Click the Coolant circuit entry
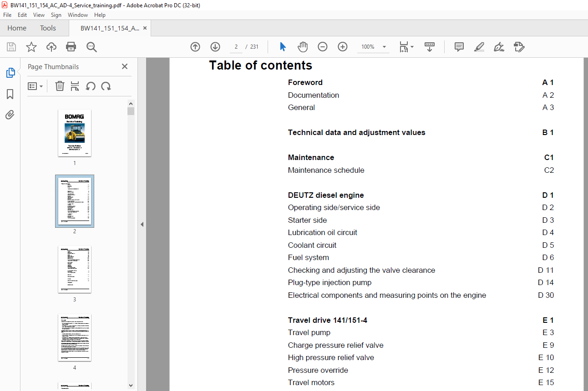 312,245
